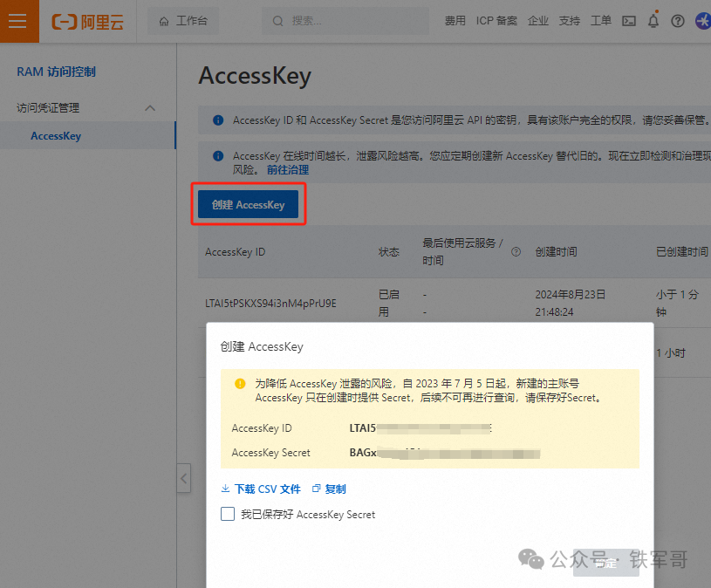Image resolution: width=711 pixels, height=588 pixels.
Task: Click the 创建 AccessKey button
Action: pos(247,204)
